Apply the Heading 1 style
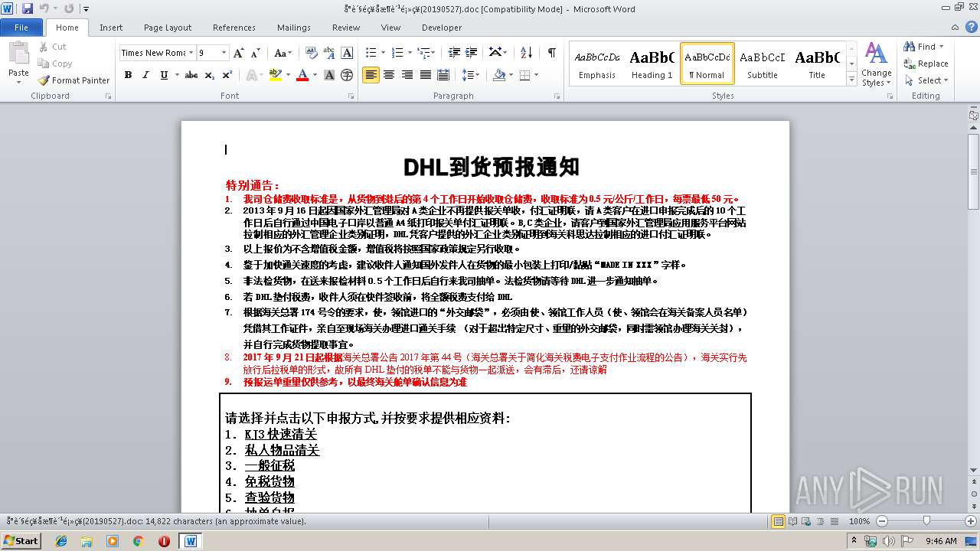Viewport: 980px width, 551px height. (x=652, y=64)
